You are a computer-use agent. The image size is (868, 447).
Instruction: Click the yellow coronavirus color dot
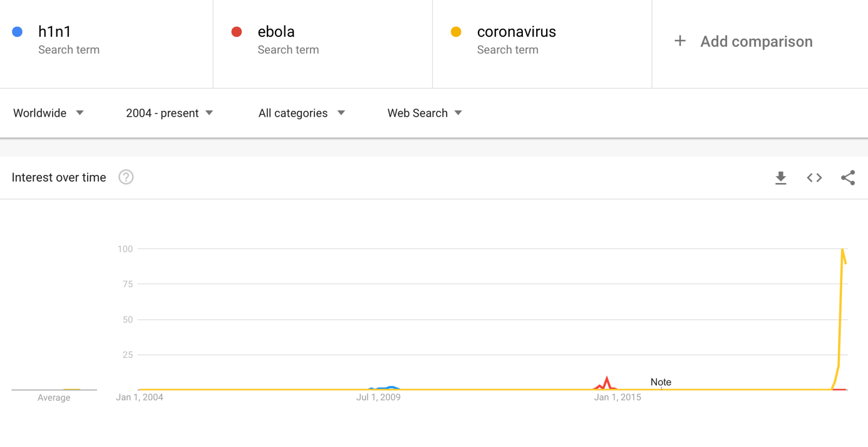(456, 31)
